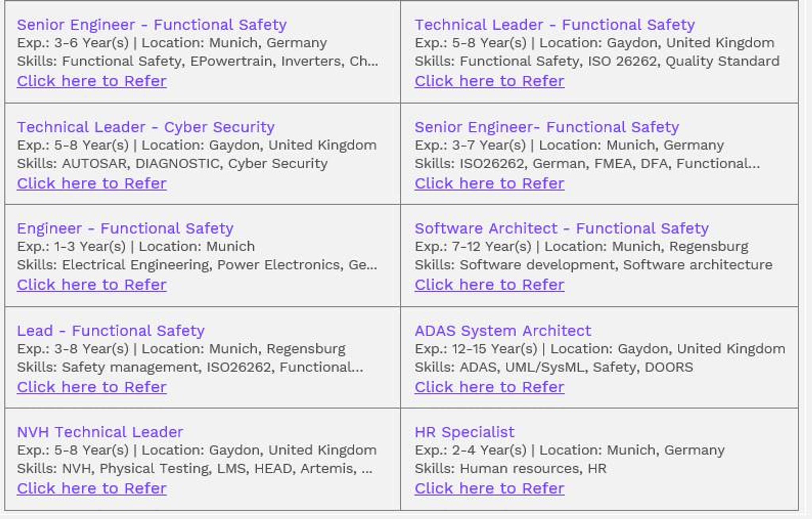Open NVH Technical Leader job title

[100, 432]
